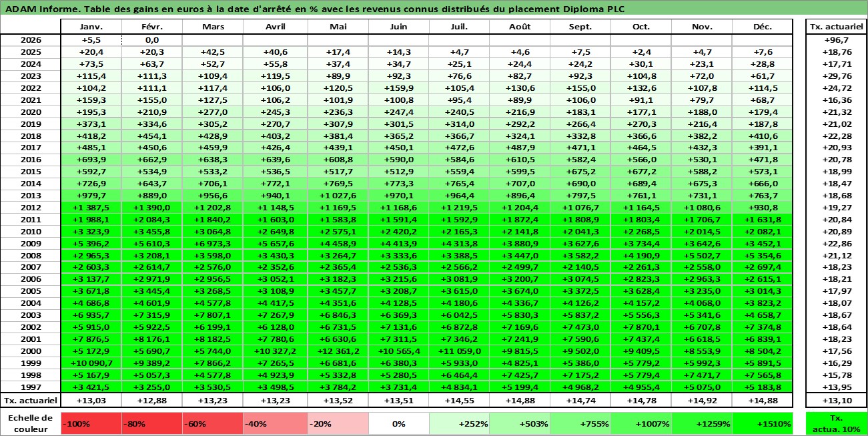Select the '+6 973,3' cell in Mars 2009
This screenshot has height=436, width=868.
click(x=213, y=244)
